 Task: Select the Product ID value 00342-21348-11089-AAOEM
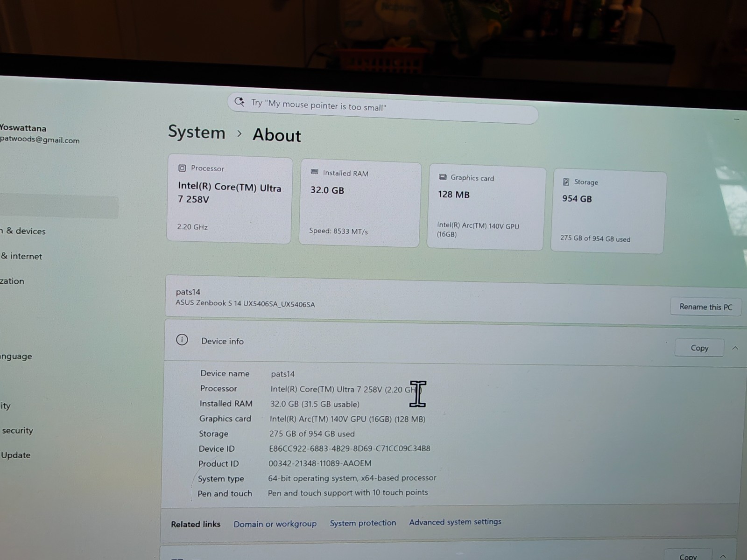(x=320, y=463)
